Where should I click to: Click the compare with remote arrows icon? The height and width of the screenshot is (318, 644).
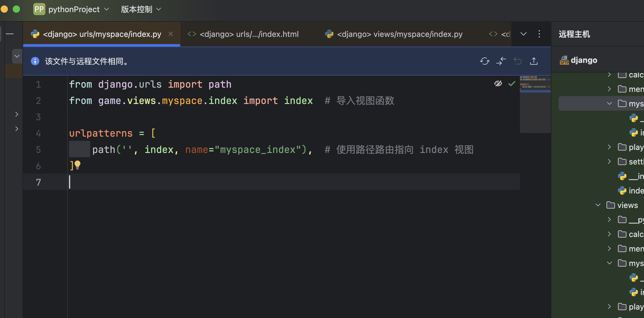[x=501, y=61]
